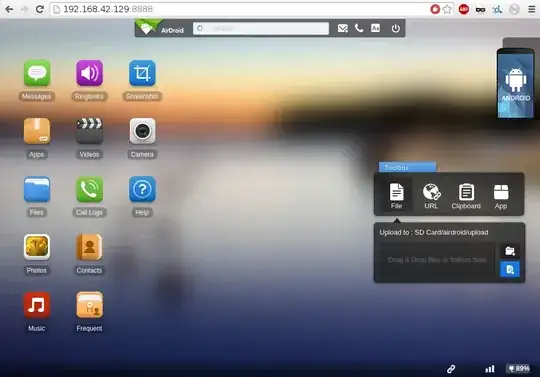The height and width of the screenshot is (377, 540).
Task: Launch the Camera icon
Action: pyautogui.click(x=142, y=131)
